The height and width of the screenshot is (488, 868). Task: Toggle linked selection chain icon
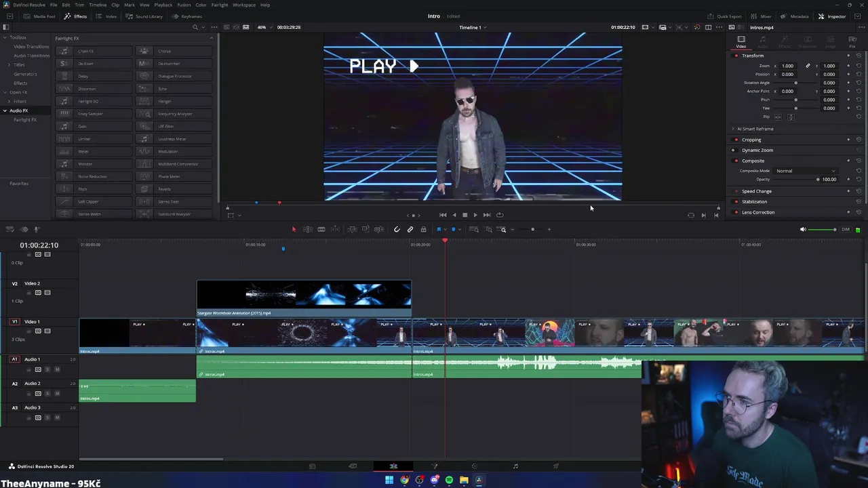[410, 230]
